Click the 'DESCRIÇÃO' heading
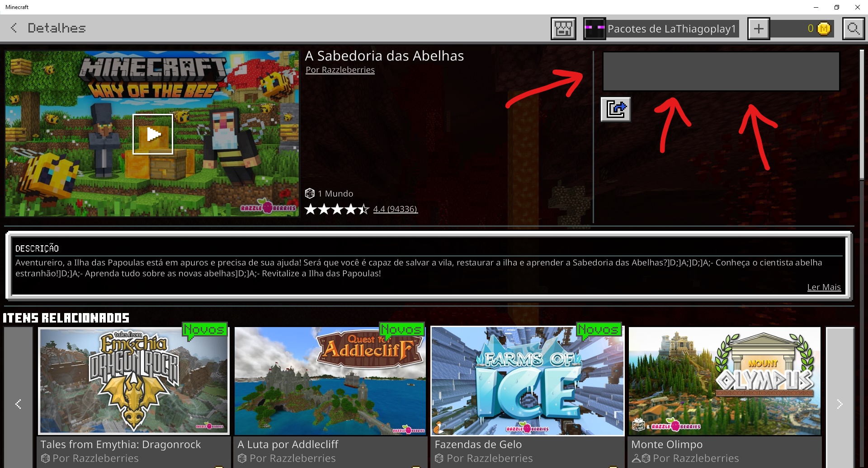Screen dimensions: 868x468 point(37,248)
